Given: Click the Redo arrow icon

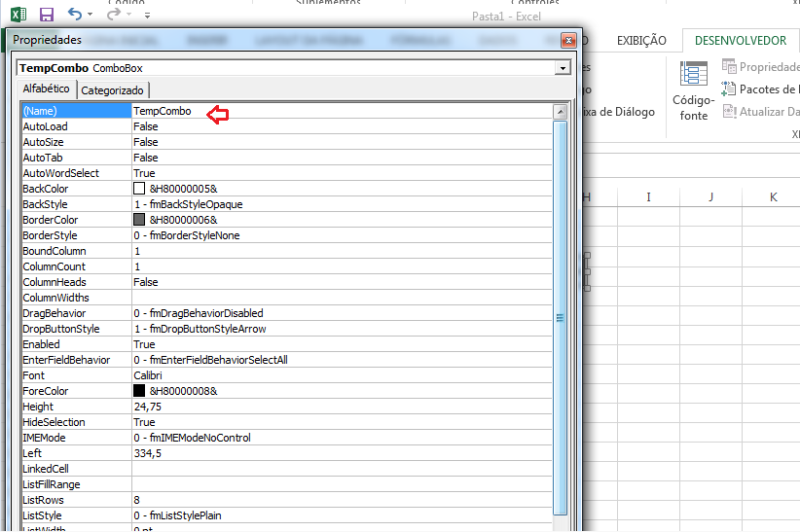Looking at the screenshot, I should pyautogui.click(x=114, y=15).
